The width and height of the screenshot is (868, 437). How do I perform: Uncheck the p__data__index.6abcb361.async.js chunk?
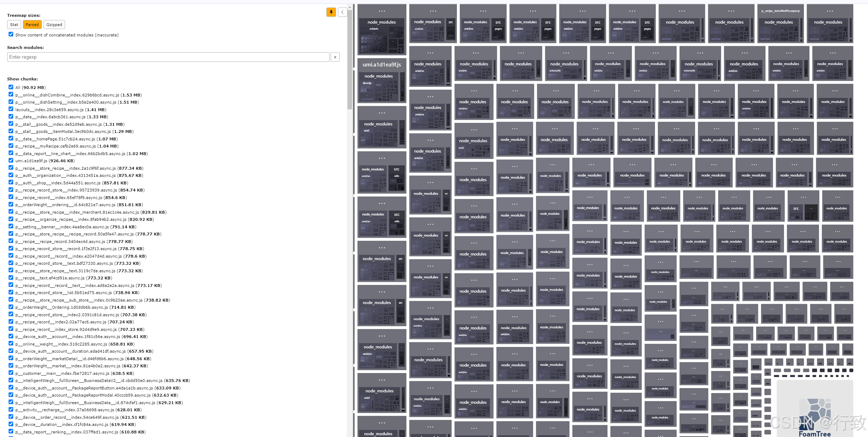[x=11, y=116]
